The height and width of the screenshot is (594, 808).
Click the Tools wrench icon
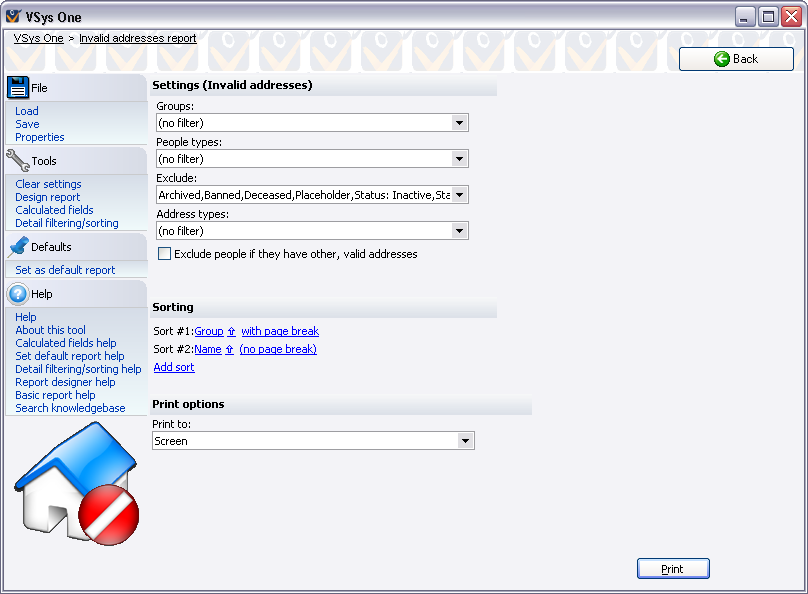coord(18,161)
